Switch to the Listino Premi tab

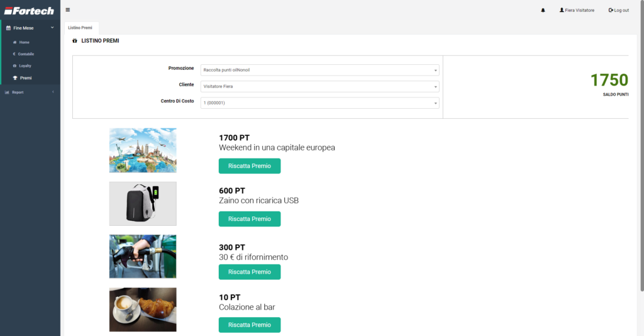click(x=80, y=28)
